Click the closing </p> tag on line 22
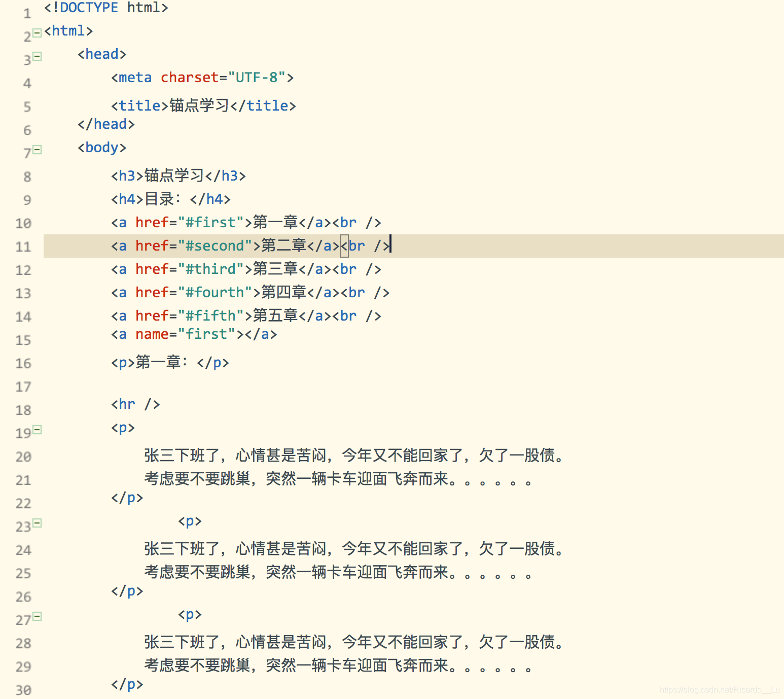The height and width of the screenshot is (699, 784). click(127, 498)
